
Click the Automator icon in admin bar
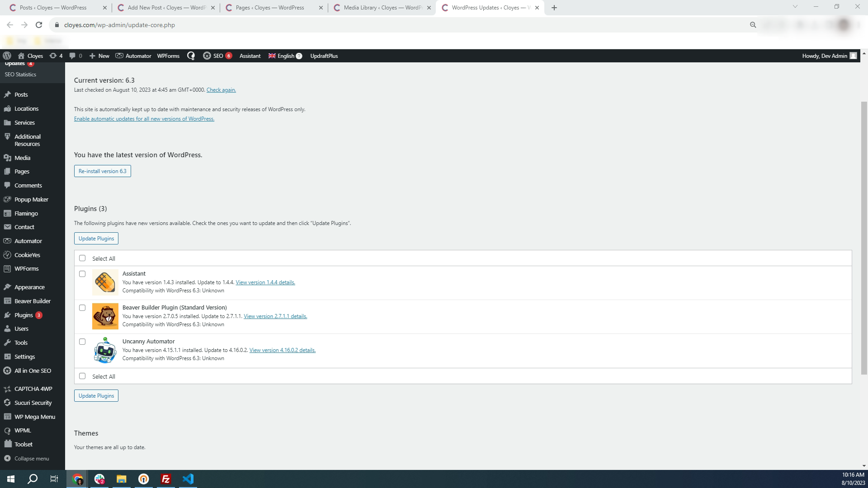click(x=119, y=56)
